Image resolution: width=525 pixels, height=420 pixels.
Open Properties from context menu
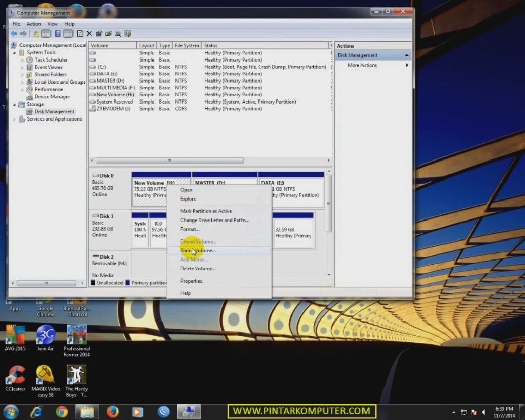219,281
